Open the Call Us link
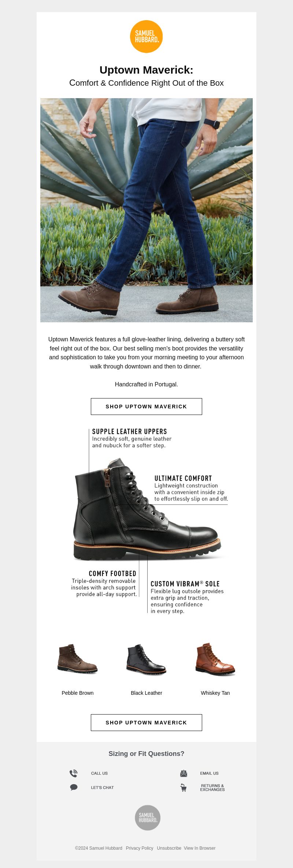Screen dimensions: 293x868 (x=99, y=773)
